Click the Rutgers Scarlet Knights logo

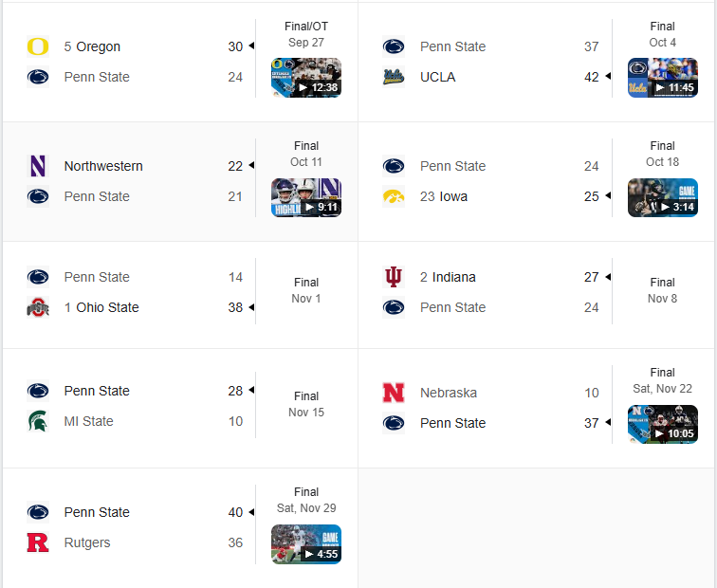coord(38,542)
